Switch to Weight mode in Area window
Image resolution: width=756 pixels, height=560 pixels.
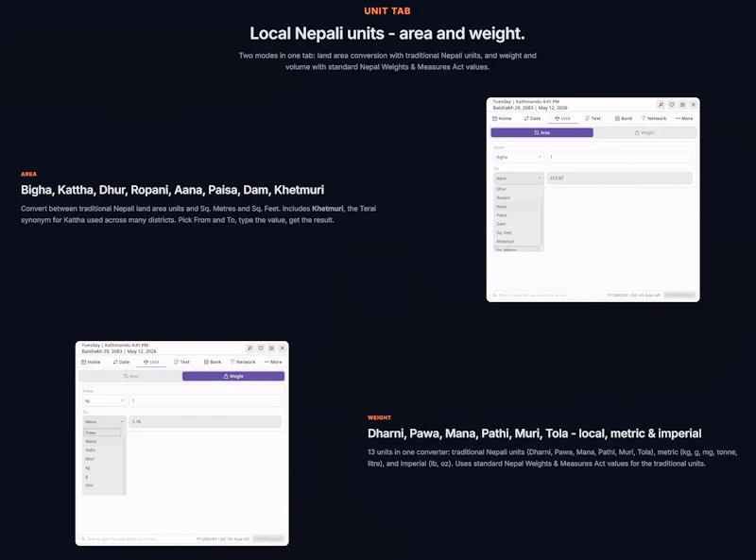pos(644,132)
